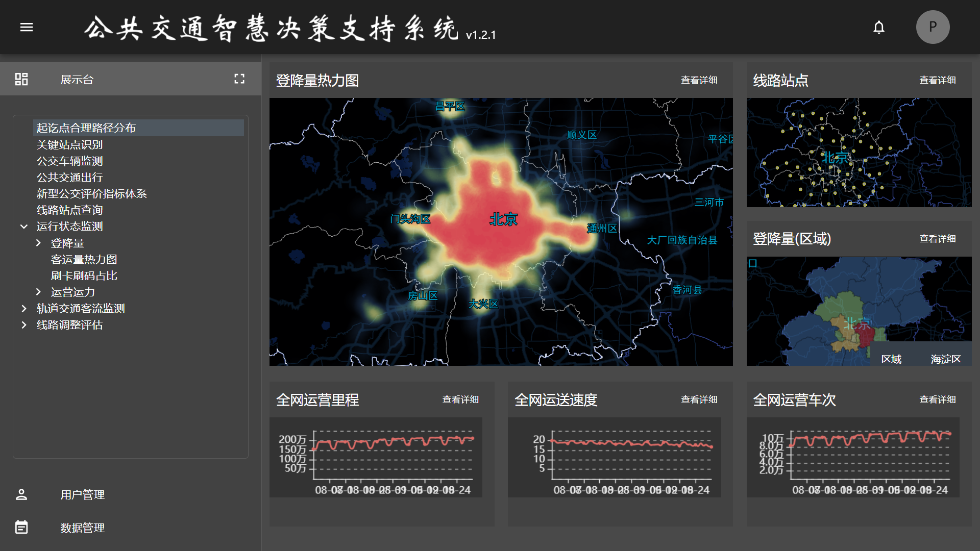
Task: Open 用户管理 menu entry
Action: [x=82, y=495]
